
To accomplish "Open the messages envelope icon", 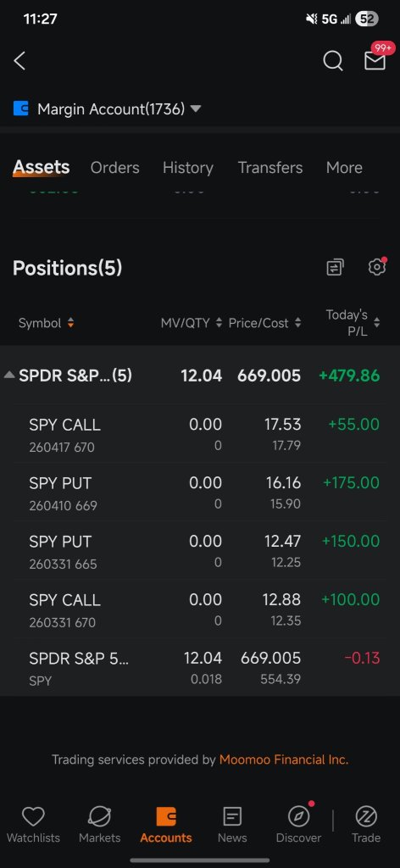I will click(375, 61).
